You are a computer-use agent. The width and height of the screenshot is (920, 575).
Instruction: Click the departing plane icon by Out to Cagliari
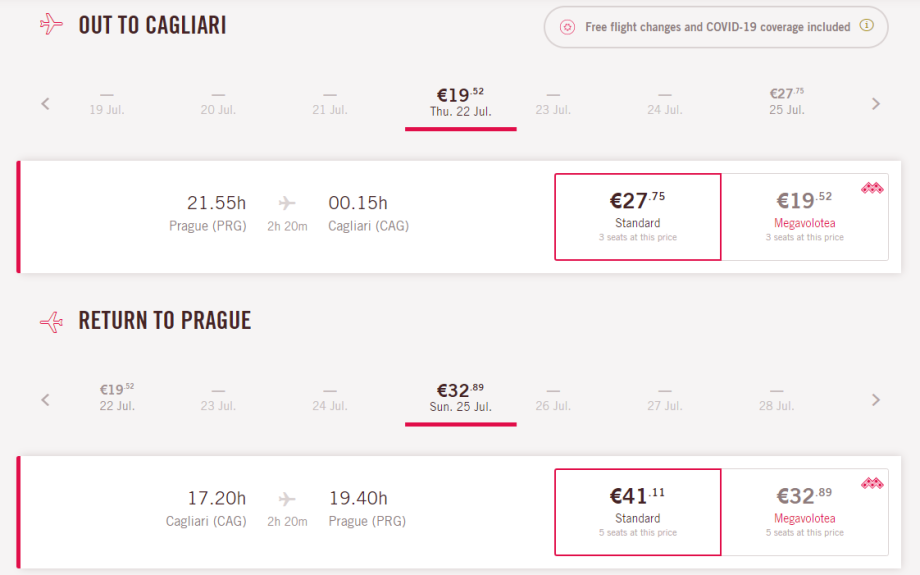pos(51,25)
